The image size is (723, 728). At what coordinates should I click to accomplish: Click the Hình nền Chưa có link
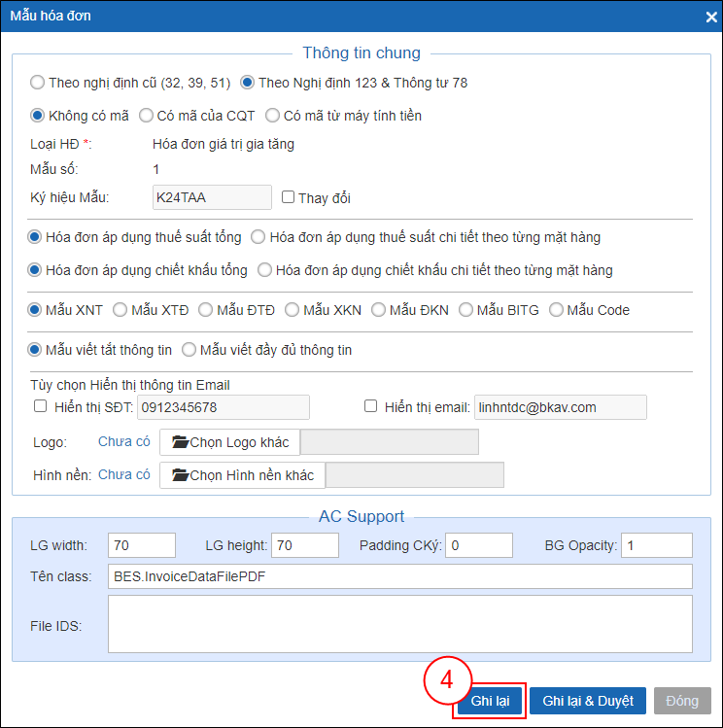[124, 474]
